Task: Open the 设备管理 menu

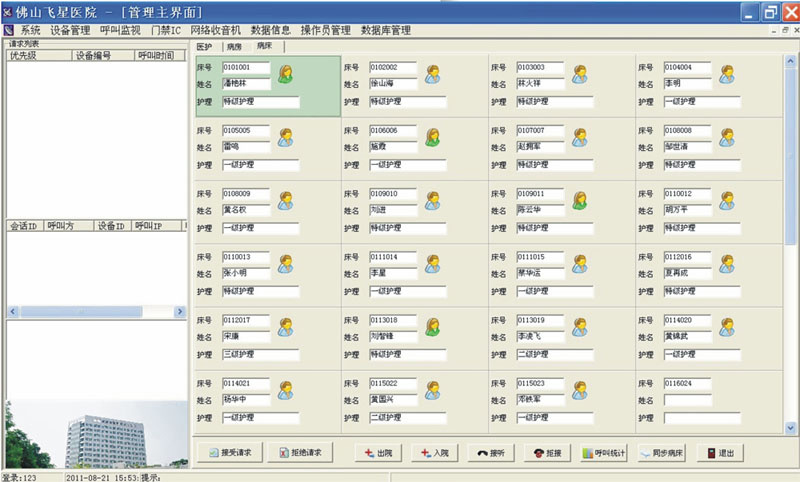Action: [x=70, y=30]
